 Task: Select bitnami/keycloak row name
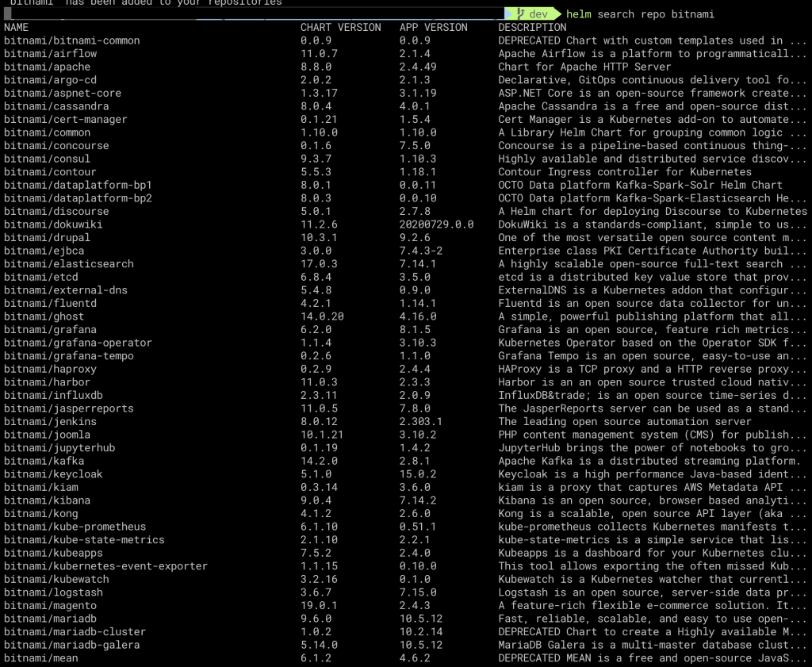coord(53,474)
